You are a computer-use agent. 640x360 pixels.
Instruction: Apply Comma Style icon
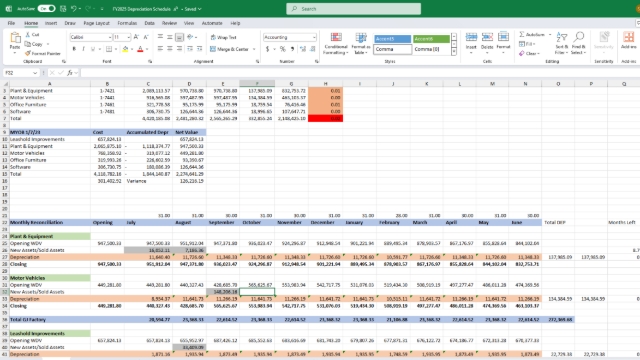292,49
